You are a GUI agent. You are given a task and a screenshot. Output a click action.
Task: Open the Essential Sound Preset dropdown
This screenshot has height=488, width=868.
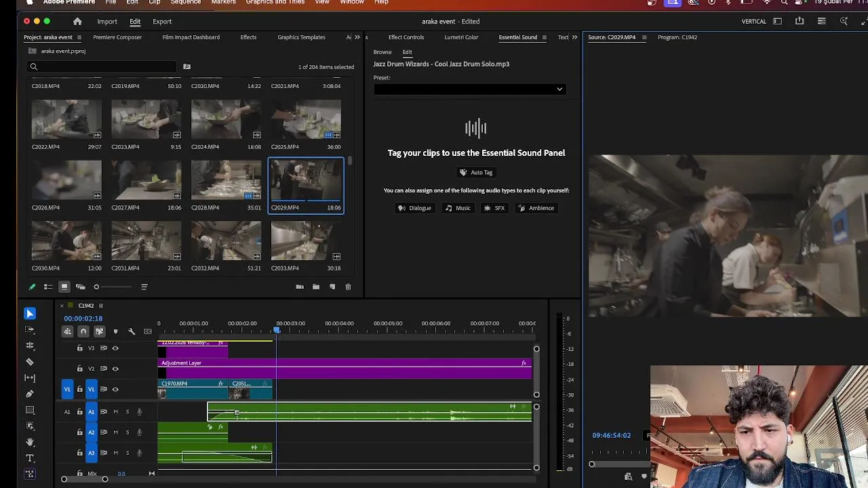[469, 89]
